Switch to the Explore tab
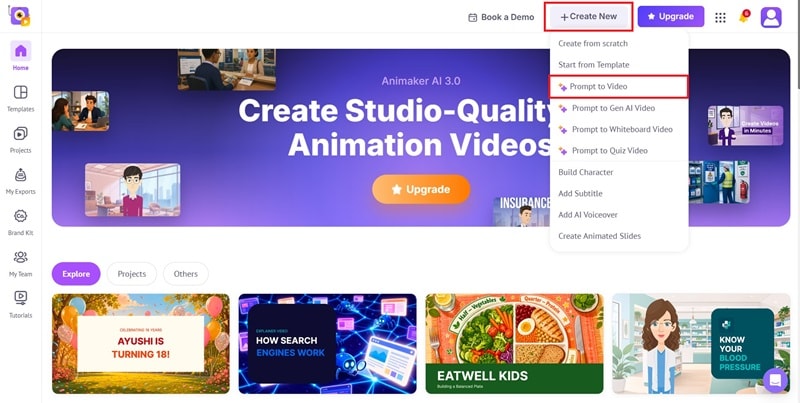This screenshot has height=403, width=800. click(76, 274)
